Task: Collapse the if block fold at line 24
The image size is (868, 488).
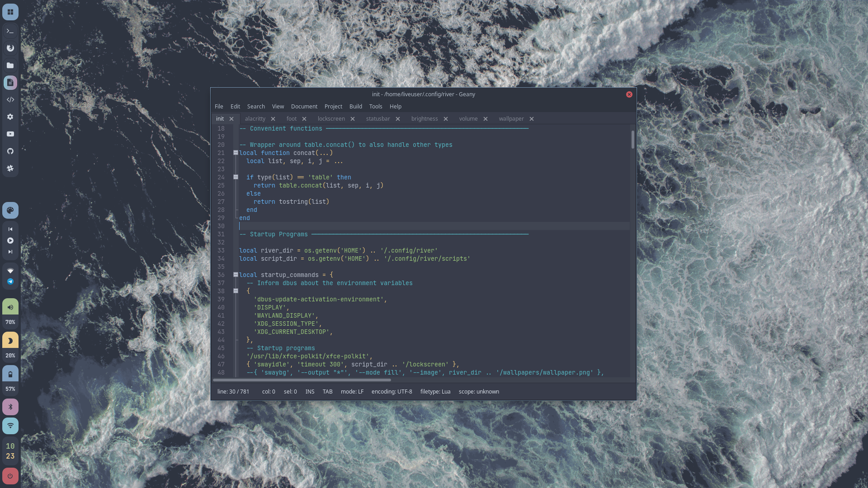Action: [236, 177]
